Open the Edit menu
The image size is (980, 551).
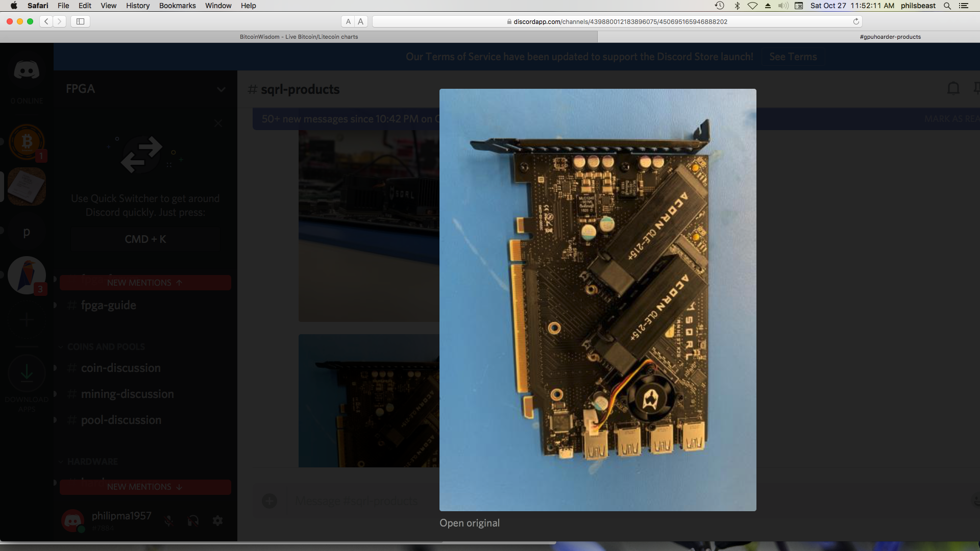coord(85,6)
